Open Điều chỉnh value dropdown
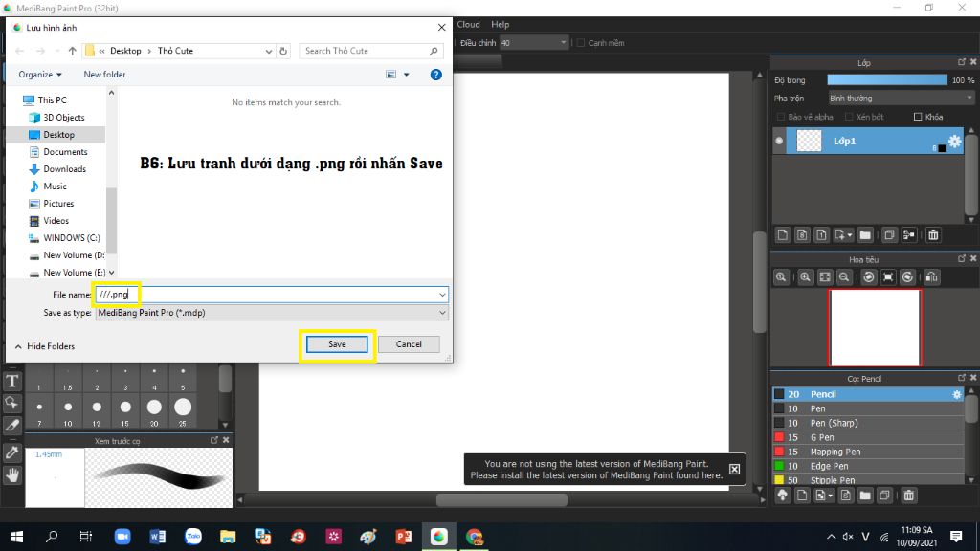980x551 pixels. [534, 42]
